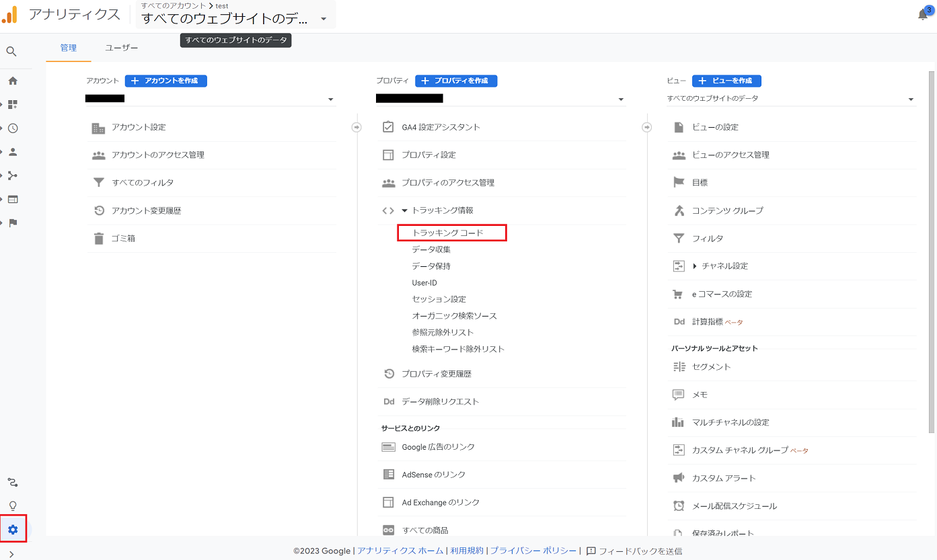Image resolution: width=937 pixels, height=560 pixels.
Task: Open e コマースの設定 cart icon
Action: [x=679, y=294]
